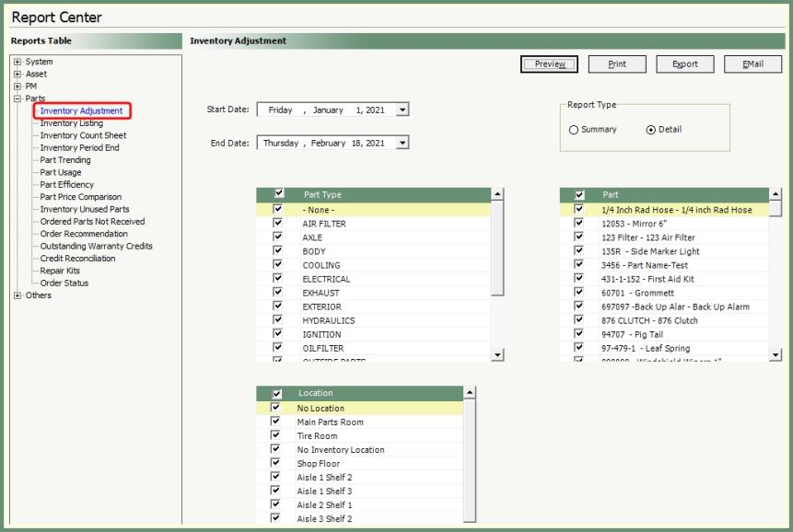Click the Start Date field
The width and height of the screenshot is (793, 532).
tap(332, 110)
